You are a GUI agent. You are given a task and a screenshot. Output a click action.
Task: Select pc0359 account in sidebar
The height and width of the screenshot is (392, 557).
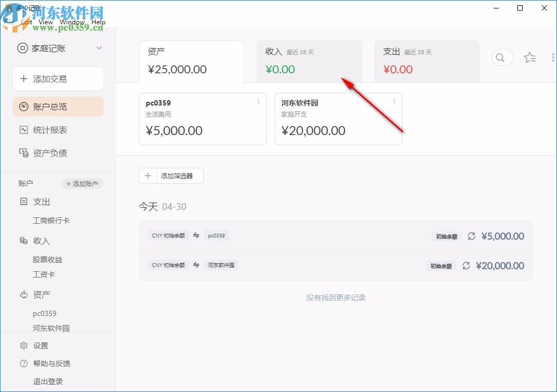[44, 313]
